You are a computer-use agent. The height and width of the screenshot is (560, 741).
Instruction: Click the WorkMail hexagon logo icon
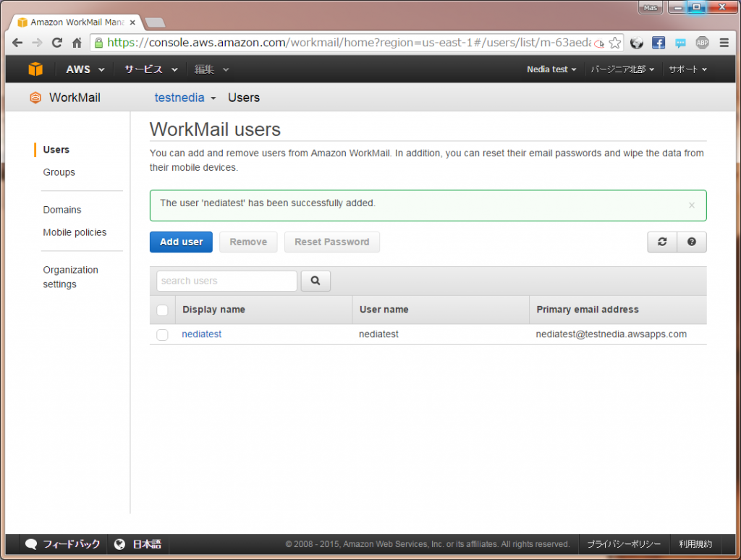pyautogui.click(x=35, y=98)
